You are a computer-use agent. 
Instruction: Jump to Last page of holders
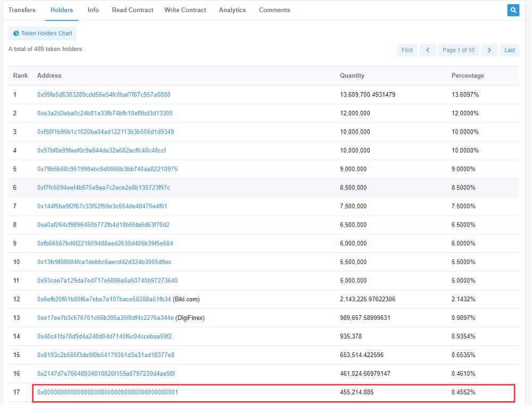click(509, 50)
